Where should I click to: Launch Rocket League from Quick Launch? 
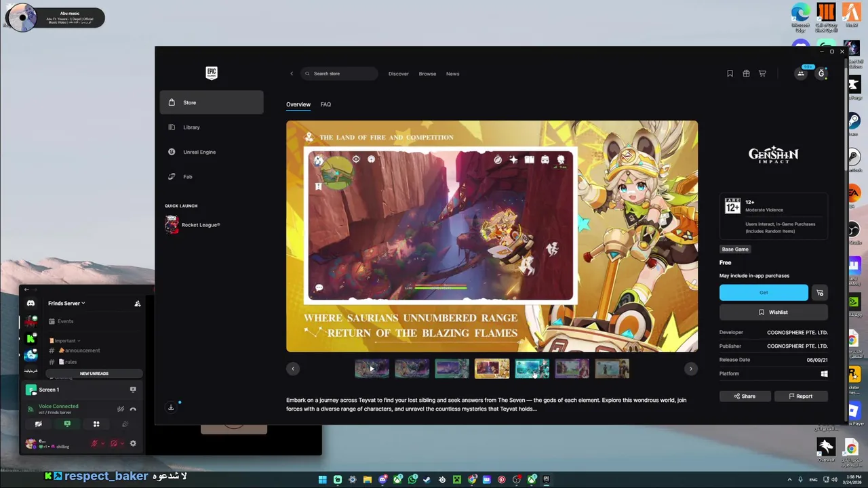pyautogui.click(x=193, y=224)
